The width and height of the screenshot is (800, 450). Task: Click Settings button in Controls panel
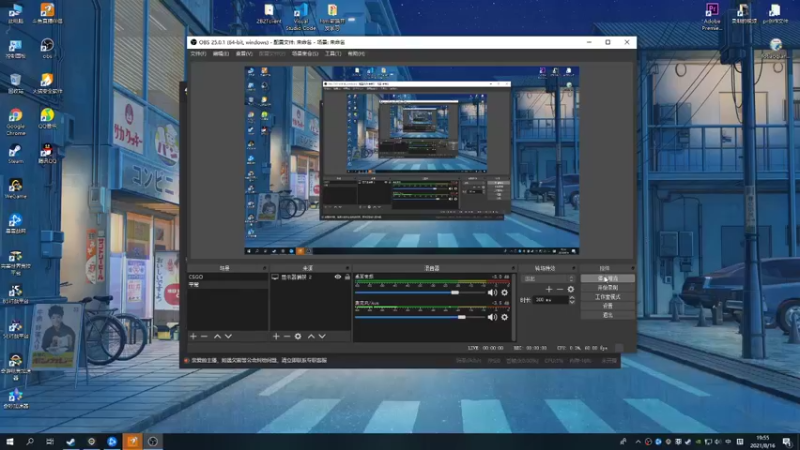pyautogui.click(x=607, y=306)
